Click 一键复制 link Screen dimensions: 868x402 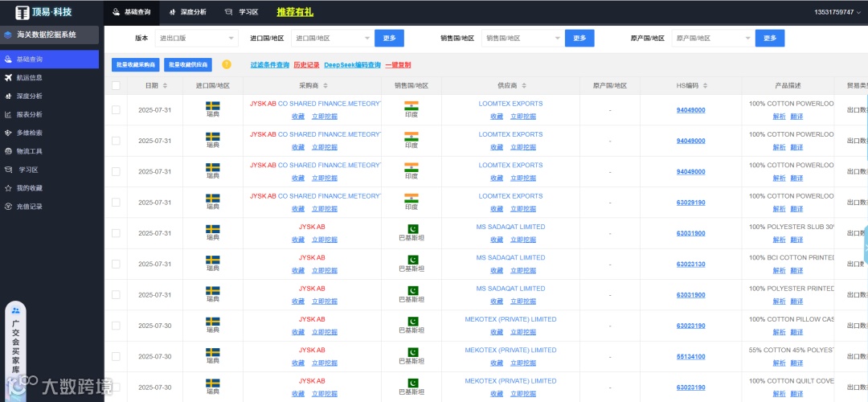[398, 65]
